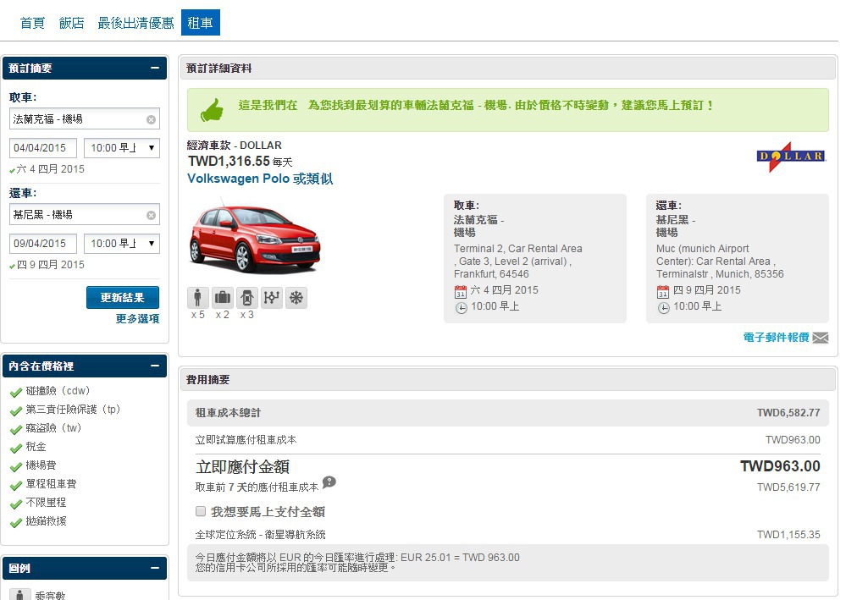Open the return time 10:00 早上 dropdown
Image resolution: width=868 pixels, height=600 pixels.
122,244
